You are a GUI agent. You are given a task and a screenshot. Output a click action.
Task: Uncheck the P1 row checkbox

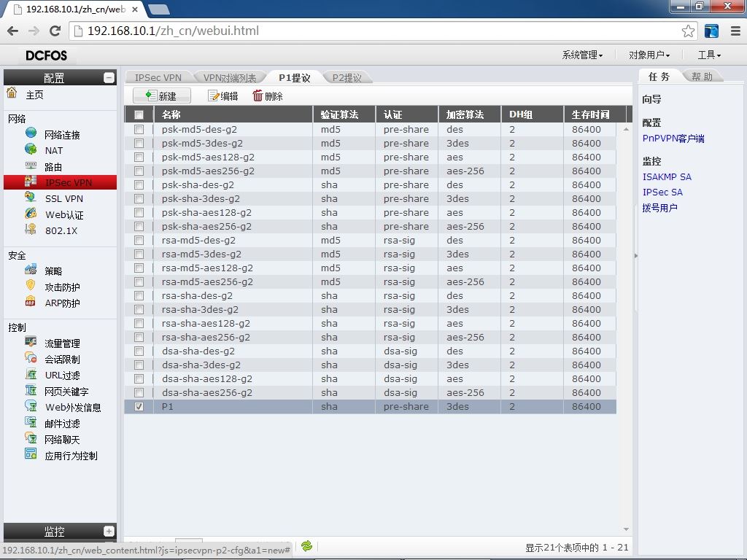[139, 407]
